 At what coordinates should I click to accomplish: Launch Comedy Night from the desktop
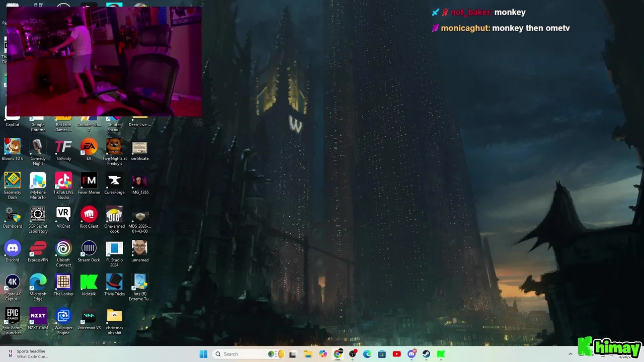tap(38, 152)
